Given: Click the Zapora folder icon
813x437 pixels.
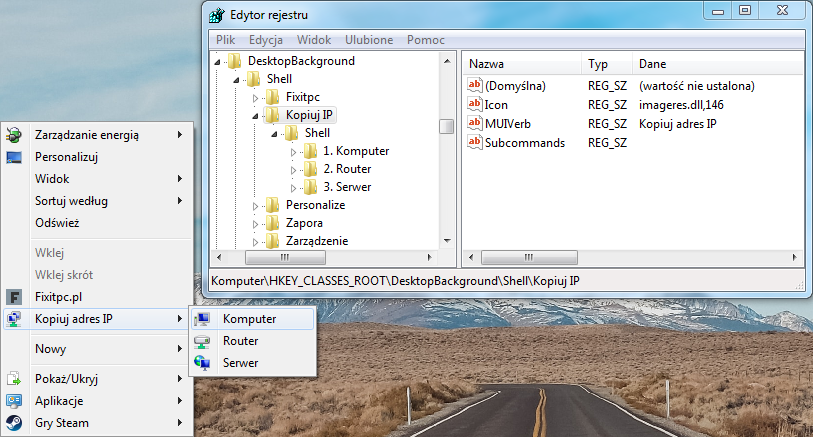Looking at the screenshot, I should tap(273, 223).
